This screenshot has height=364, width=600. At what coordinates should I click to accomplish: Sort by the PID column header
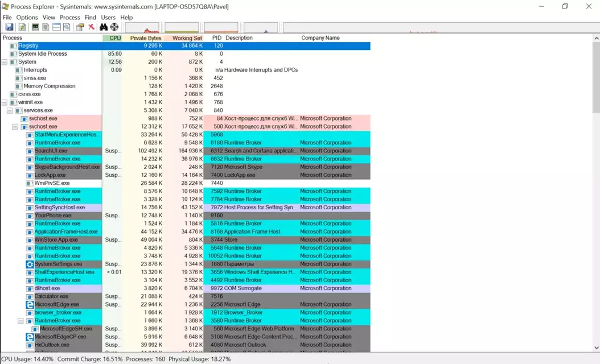[216, 38]
